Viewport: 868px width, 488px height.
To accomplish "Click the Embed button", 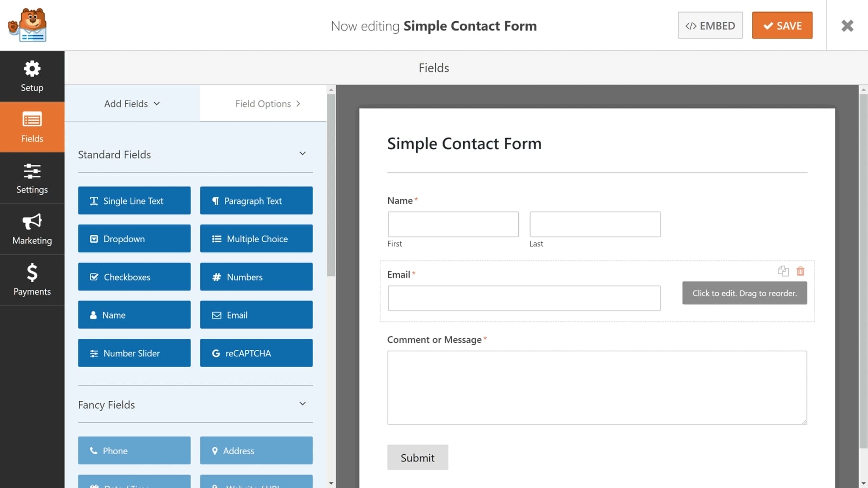I will (710, 26).
